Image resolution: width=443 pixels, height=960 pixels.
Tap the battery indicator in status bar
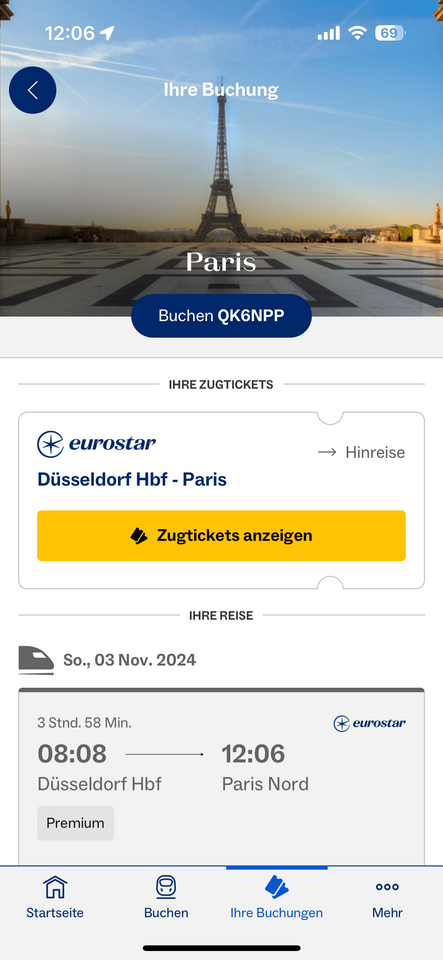[390, 33]
